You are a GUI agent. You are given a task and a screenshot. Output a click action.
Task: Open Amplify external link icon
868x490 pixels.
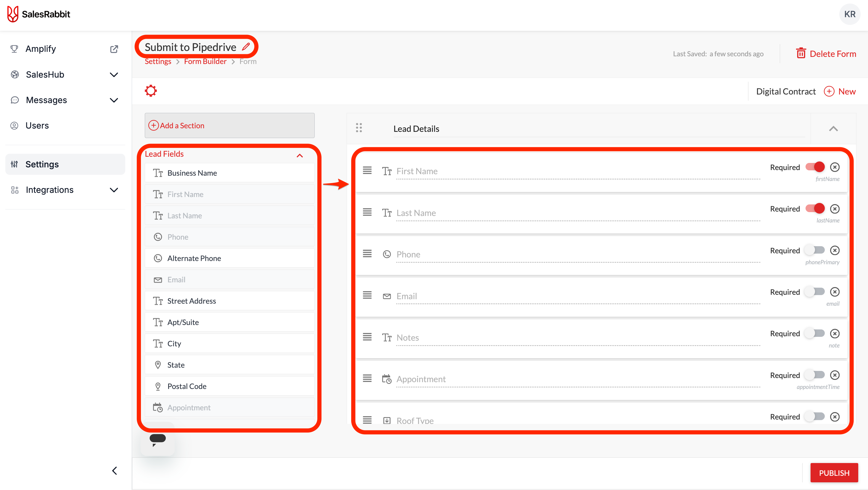point(114,49)
